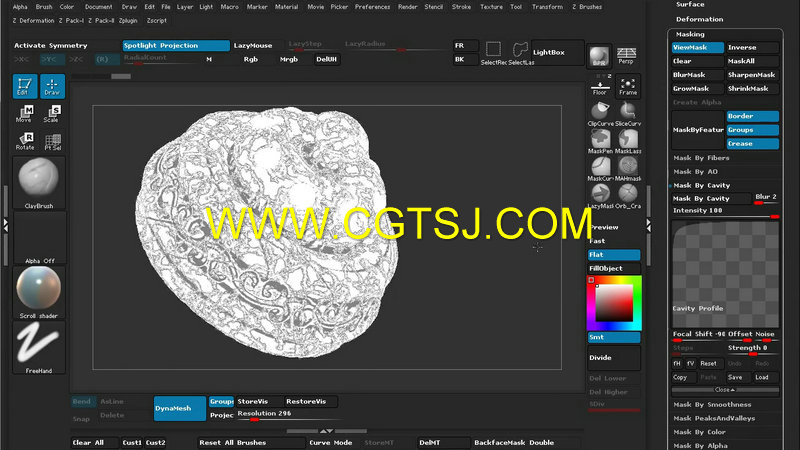The height and width of the screenshot is (450, 800).
Task: Pick a color in the color picker
Action: click(x=614, y=303)
